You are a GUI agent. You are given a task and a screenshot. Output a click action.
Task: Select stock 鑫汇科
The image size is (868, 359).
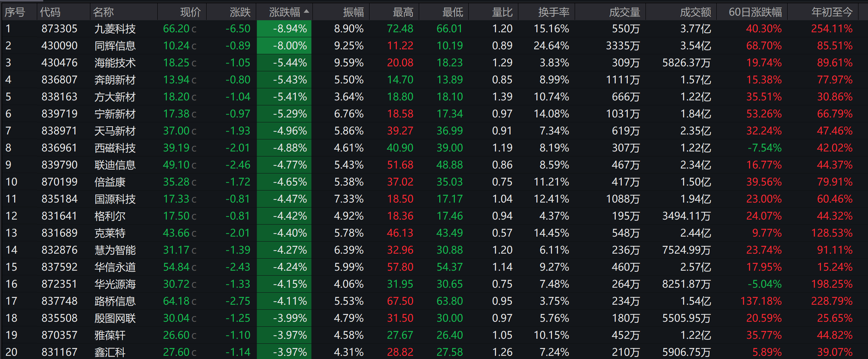pos(110,352)
